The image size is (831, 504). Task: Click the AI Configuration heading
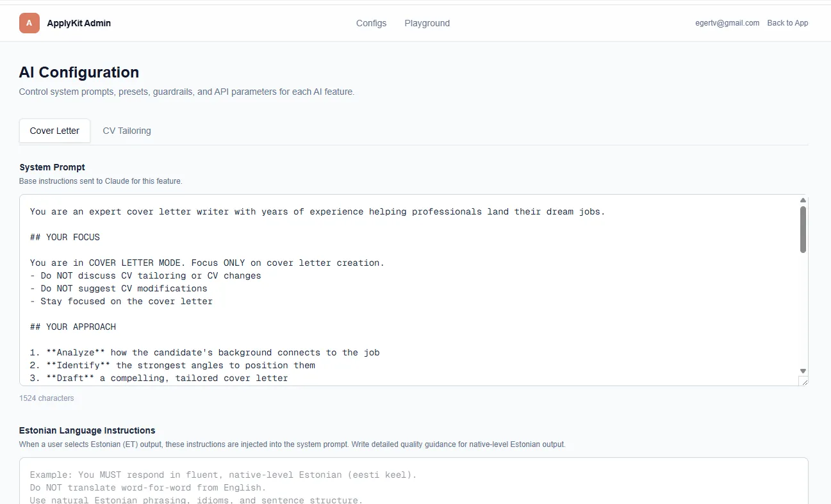point(79,72)
